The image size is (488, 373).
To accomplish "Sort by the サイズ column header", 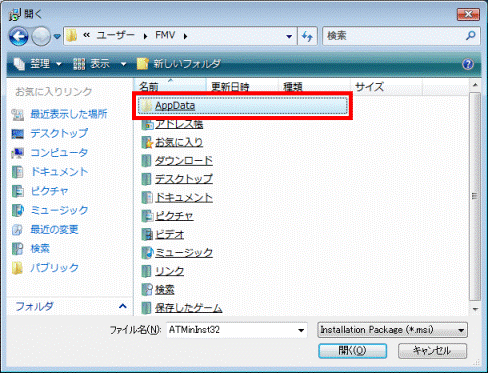I will (386, 87).
